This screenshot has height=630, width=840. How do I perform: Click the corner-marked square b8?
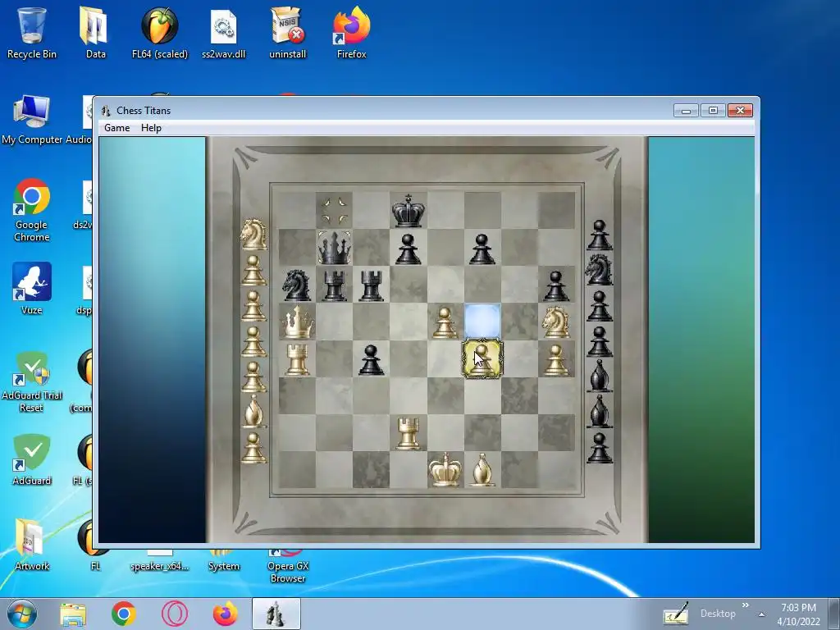pyautogui.click(x=335, y=211)
